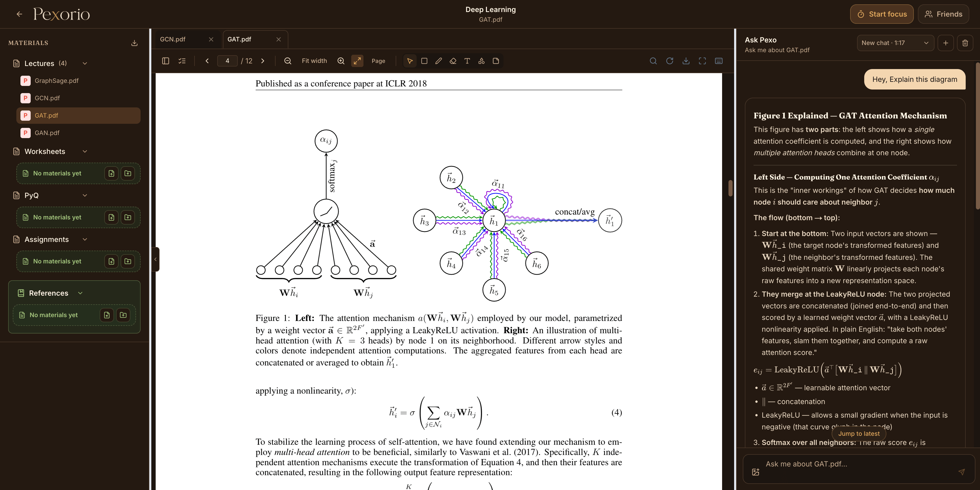Select the sticky note tool
The image size is (980, 490).
click(x=496, y=61)
